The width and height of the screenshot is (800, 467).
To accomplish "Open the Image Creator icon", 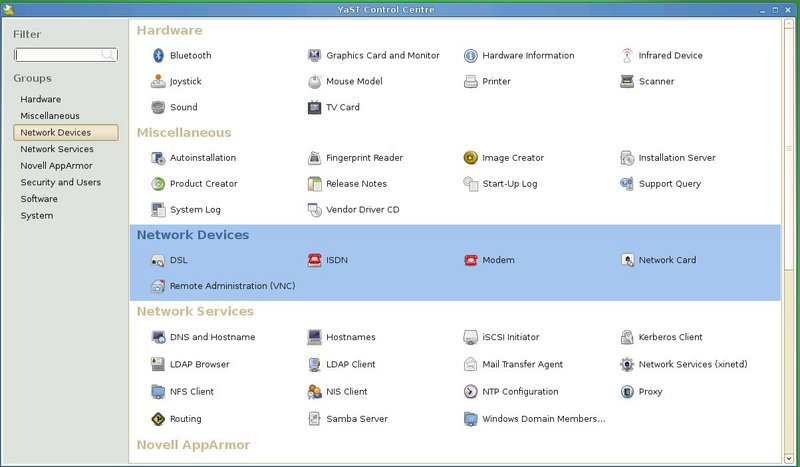I will 471,158.
